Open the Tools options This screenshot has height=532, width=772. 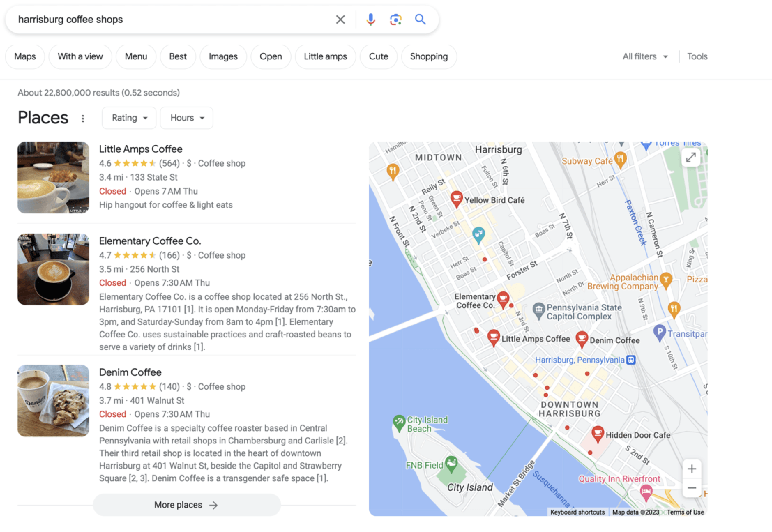(697, 56)
